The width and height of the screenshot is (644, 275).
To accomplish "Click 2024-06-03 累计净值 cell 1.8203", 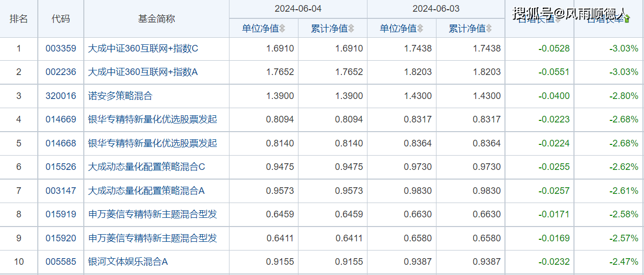I will click(x=487, y=72).
